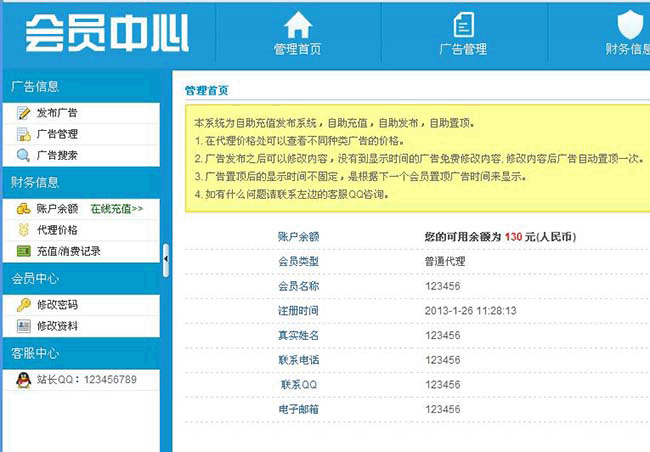This screenshot has width=650, height=452.
Task: Click the coins icon beside 账户余额
Action: tap(23, 209)
